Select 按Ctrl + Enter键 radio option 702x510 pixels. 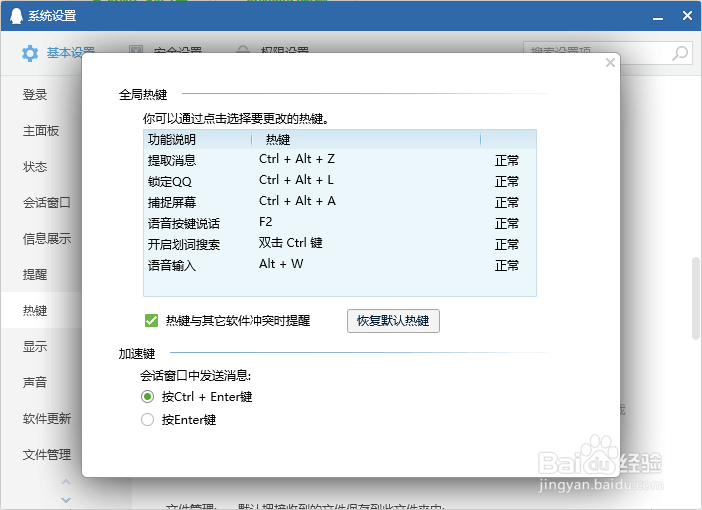click(147, 397)
